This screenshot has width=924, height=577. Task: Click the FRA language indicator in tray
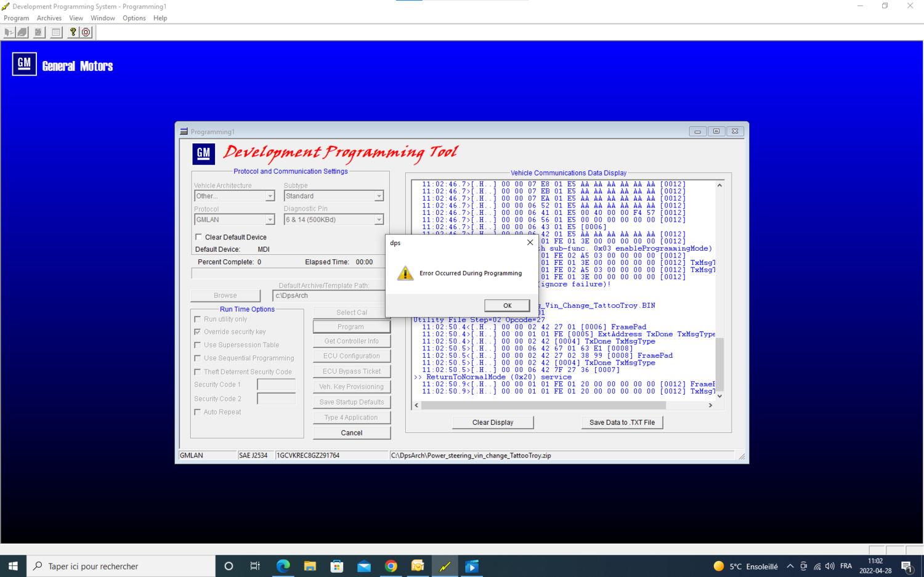[846, 566]
